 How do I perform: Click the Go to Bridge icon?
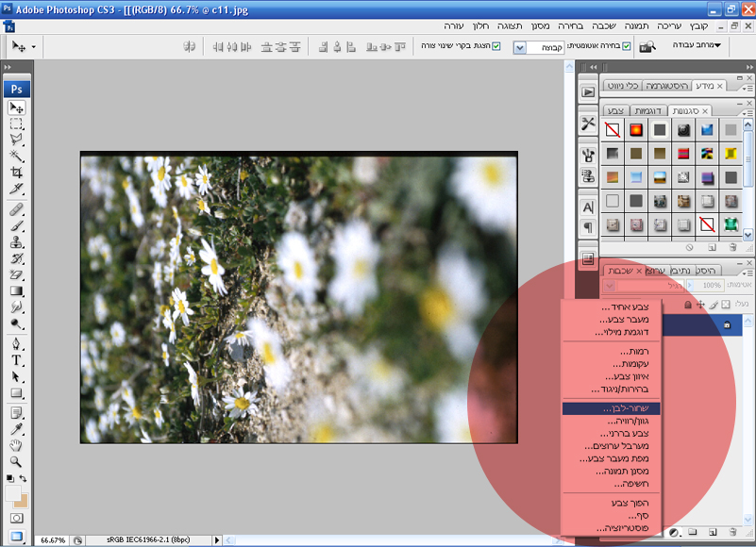(x=647, y=46)
